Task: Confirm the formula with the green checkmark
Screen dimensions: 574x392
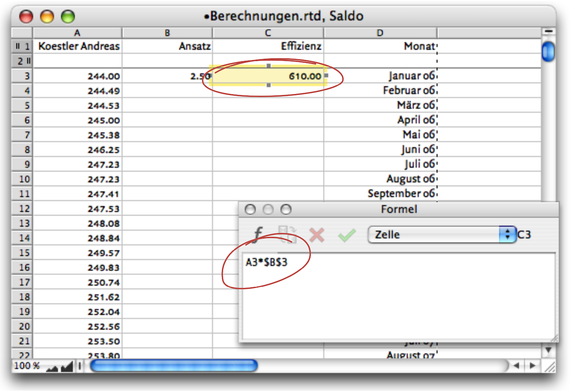Action: point(347,235)
